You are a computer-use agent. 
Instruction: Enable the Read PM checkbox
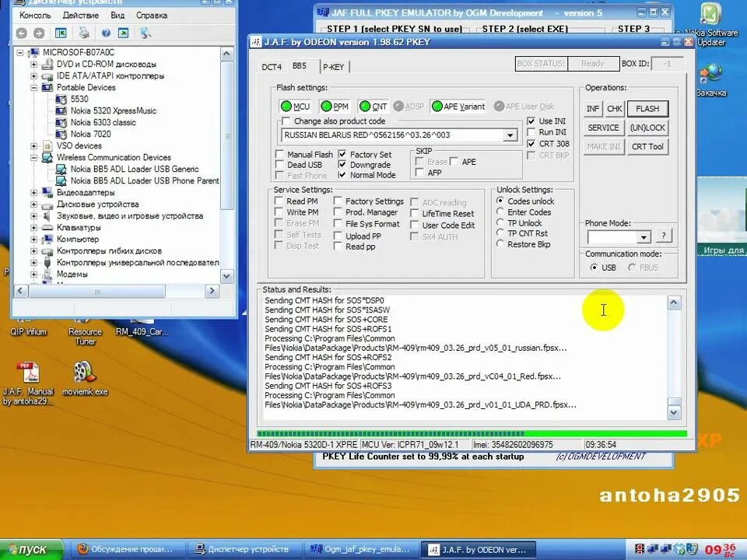[x=279, y=201]
